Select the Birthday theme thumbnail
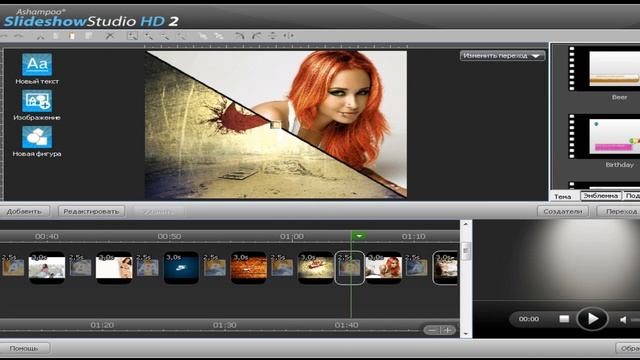The image size is (640, 360). click(604, 136)
